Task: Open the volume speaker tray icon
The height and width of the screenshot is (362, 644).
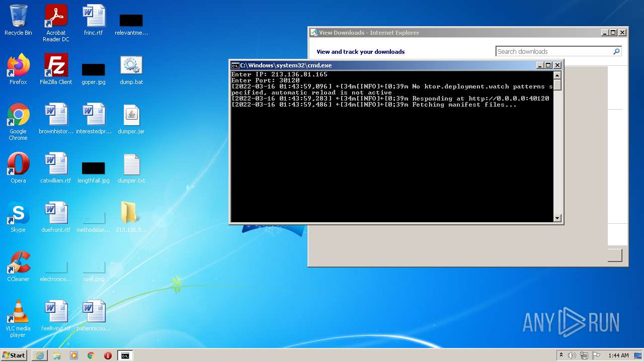Action: point(572,355)
